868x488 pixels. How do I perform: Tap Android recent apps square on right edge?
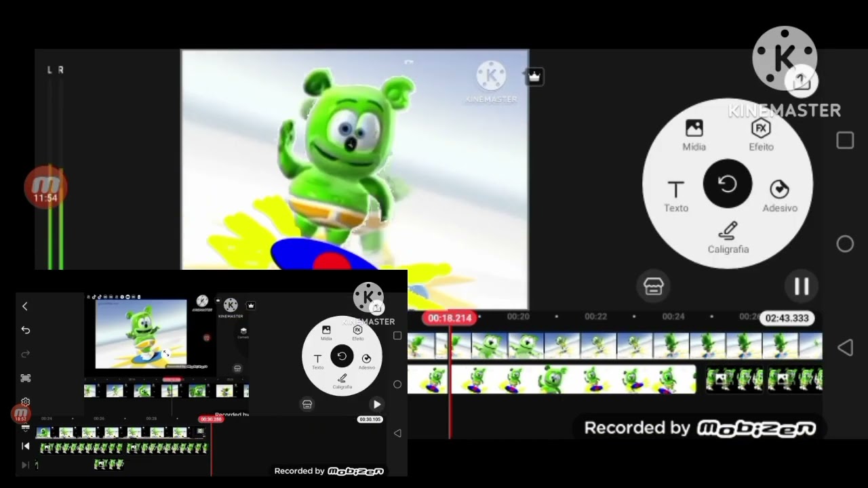coord(845,140)
